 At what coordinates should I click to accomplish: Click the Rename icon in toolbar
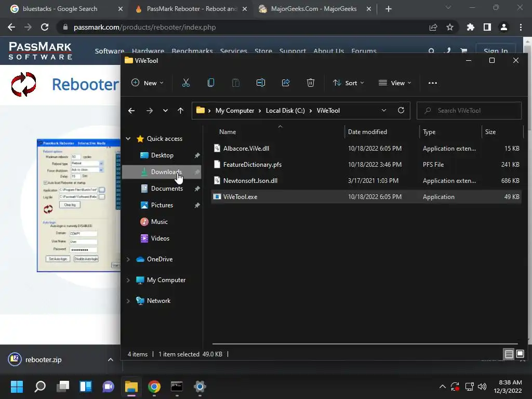coord(261,83)
